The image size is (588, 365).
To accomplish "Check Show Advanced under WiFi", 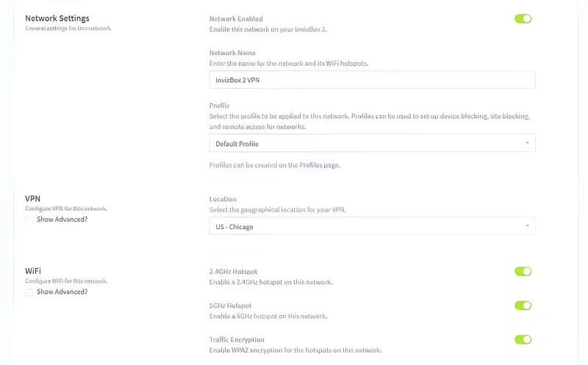I will pos(29,292).
